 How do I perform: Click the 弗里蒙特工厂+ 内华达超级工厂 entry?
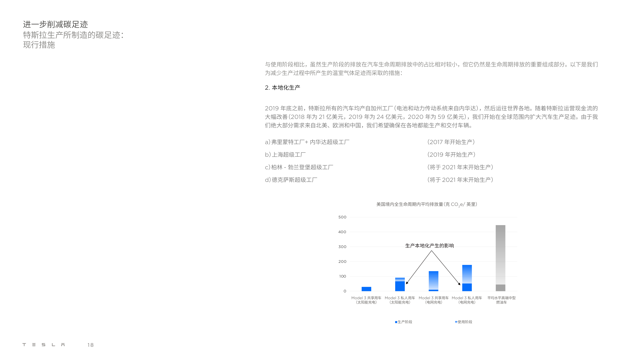point(307,142)
